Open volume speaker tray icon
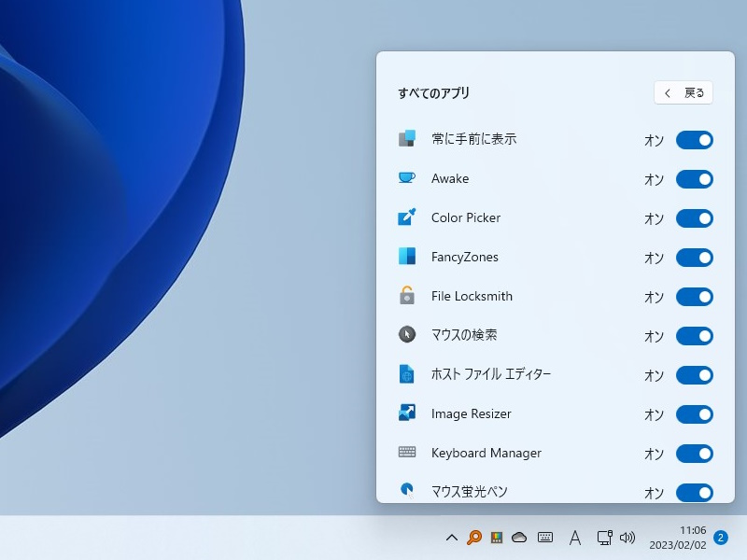The image size is (747, 560). point(627,538)
